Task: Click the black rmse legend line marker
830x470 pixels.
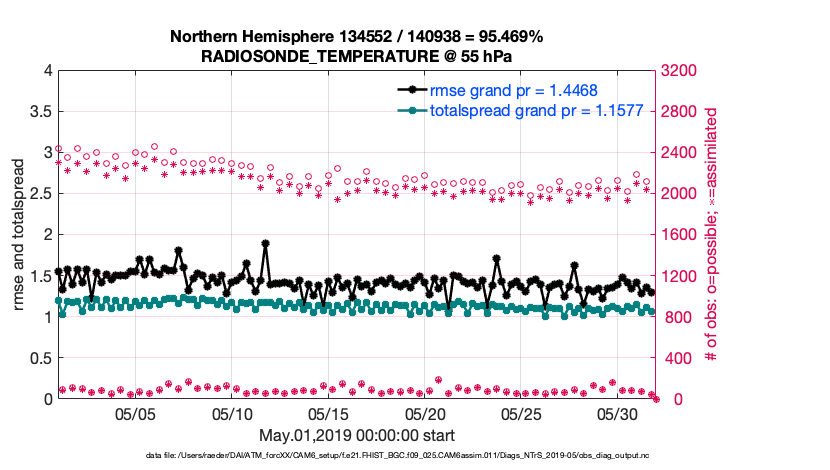Action: (x=410, y=90)
